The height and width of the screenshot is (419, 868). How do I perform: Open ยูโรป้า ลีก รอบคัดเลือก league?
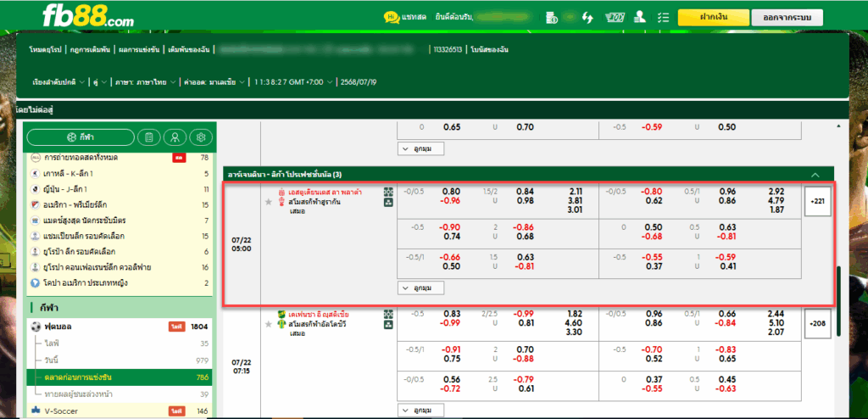[119, 252]
